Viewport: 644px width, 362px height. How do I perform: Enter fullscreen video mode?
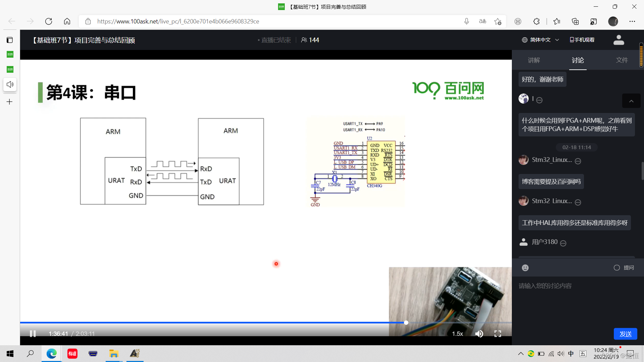pos(498,334)
